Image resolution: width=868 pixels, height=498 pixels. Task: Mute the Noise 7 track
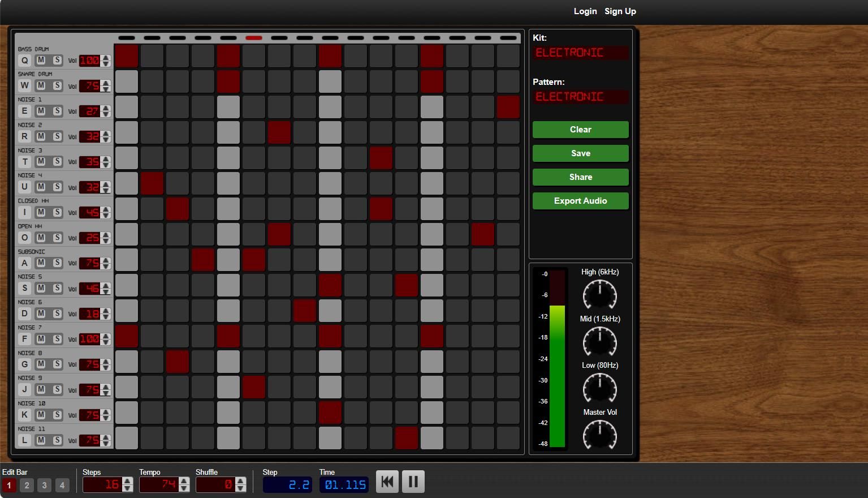tap(40, 339)
